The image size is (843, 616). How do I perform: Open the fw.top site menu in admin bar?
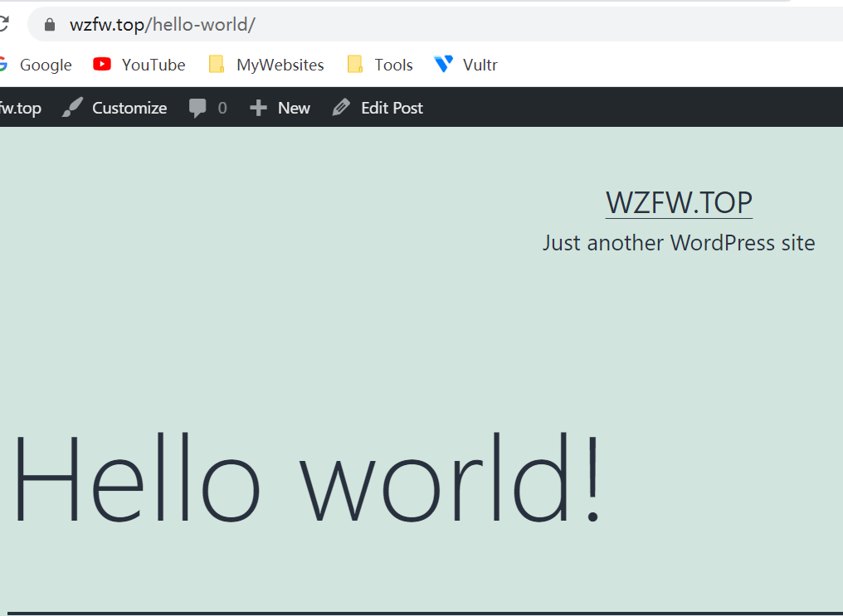[21, 108]
